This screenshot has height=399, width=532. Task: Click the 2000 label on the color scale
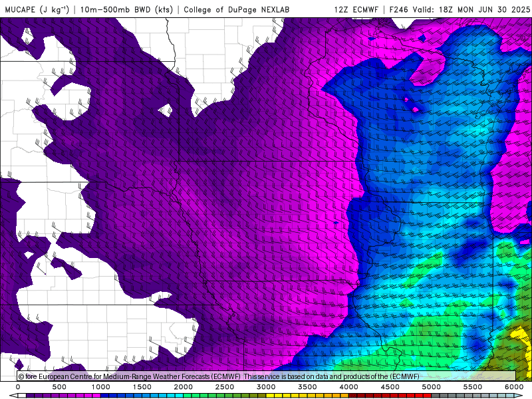pyautogui.click(x=184, y=387)
